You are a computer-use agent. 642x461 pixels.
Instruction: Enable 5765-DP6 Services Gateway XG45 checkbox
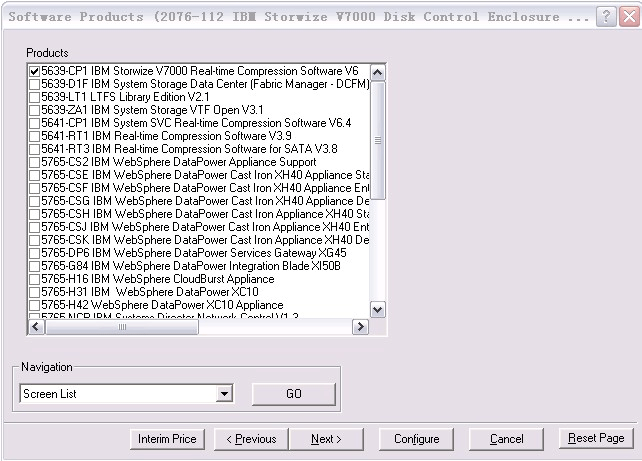[x=34, y=253]
